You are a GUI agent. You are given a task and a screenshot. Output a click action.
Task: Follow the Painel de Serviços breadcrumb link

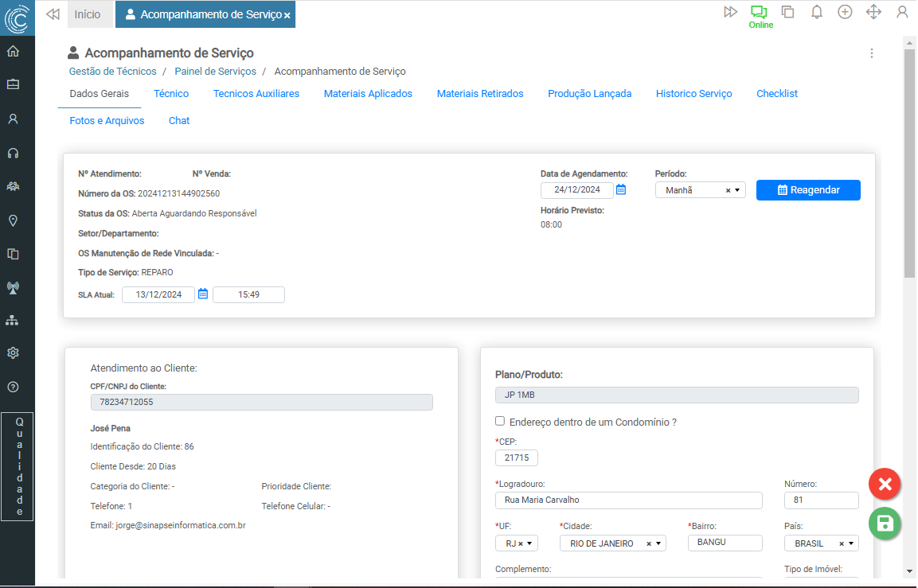(x=215, y=72)
